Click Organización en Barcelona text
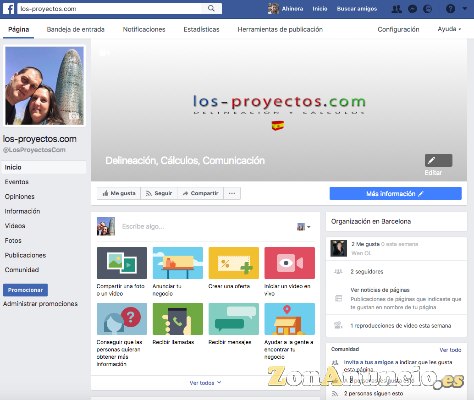474x400 pixels. [x=371, y=221]
